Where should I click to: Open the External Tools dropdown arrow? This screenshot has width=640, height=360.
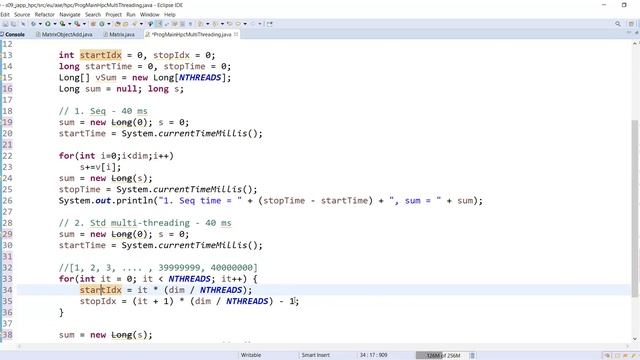[84, 24]
